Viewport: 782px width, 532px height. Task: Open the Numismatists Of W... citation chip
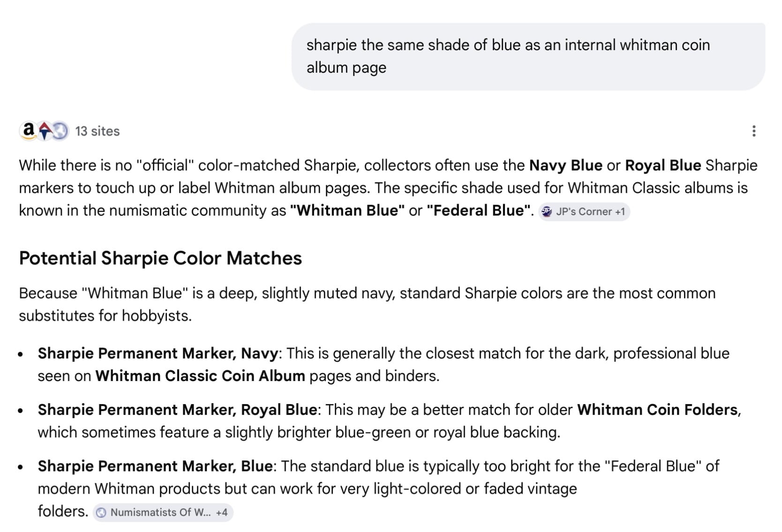pos(160,513)
